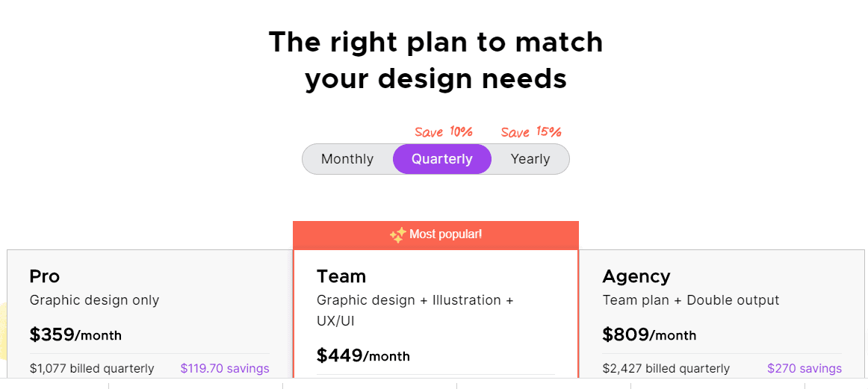Click the $270 savings purple text

coord(805,369)
